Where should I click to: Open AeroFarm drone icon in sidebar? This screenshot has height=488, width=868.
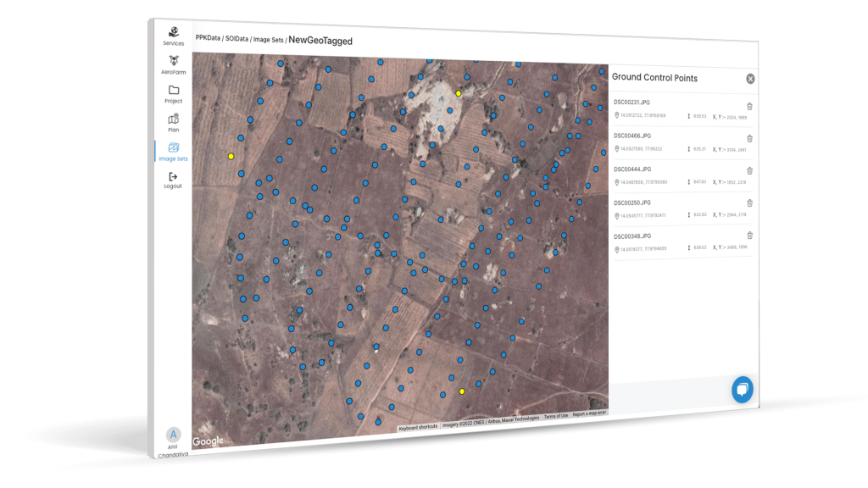(174, 64)
